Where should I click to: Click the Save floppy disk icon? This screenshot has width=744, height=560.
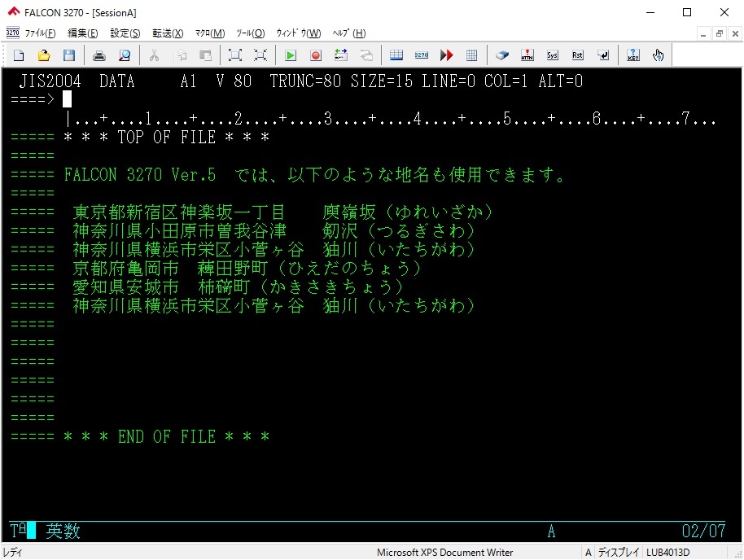coord(69,55)
